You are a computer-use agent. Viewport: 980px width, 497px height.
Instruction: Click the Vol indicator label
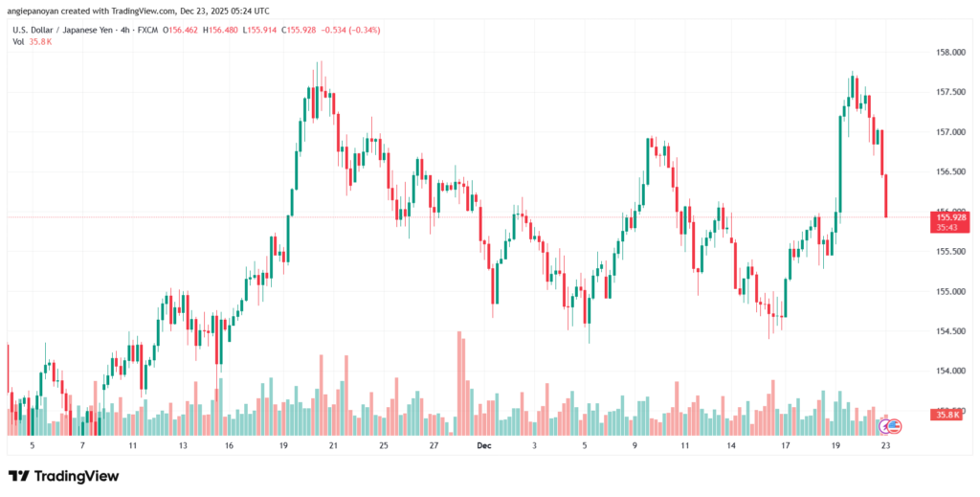(18, 42)
